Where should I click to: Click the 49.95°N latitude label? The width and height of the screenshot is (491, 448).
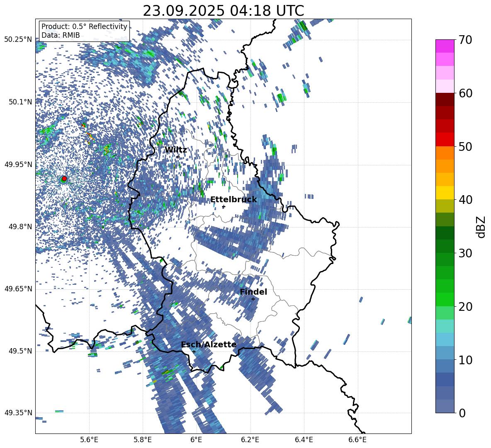coord(18,165)
